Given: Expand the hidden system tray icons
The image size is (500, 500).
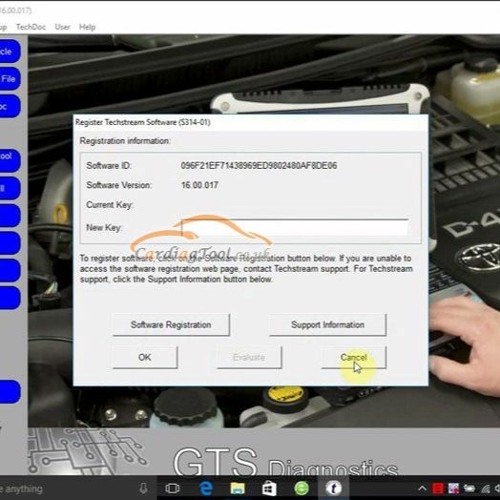Looking at the screenshot, I should pyautogui.click(x=422, y=489).
